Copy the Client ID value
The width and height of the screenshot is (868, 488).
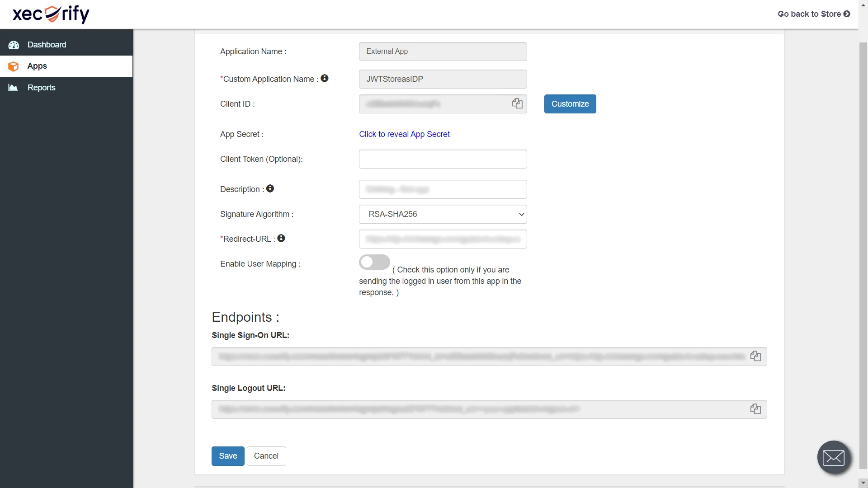(517, 103)
